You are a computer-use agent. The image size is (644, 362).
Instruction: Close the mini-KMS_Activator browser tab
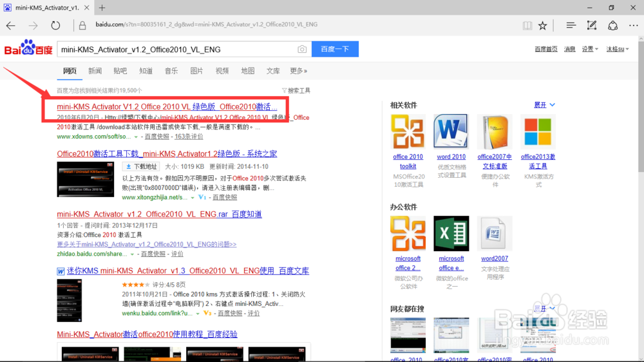87,7
